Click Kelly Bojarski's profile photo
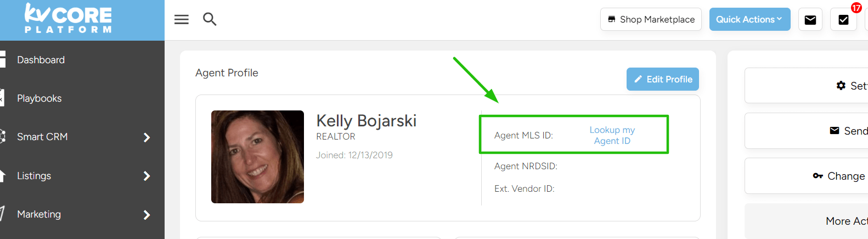Image resolution: width=868 pixels, height=239 pixels. point(257,157)
